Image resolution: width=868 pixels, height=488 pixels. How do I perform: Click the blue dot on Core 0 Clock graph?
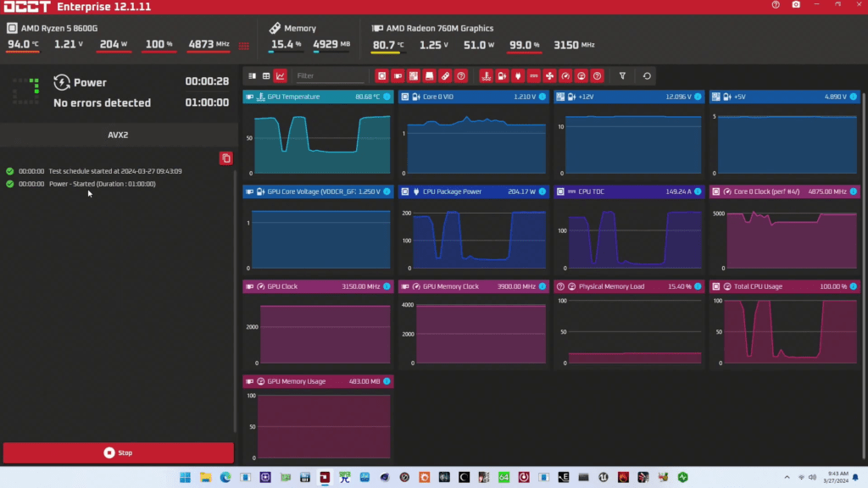[854, 191]
